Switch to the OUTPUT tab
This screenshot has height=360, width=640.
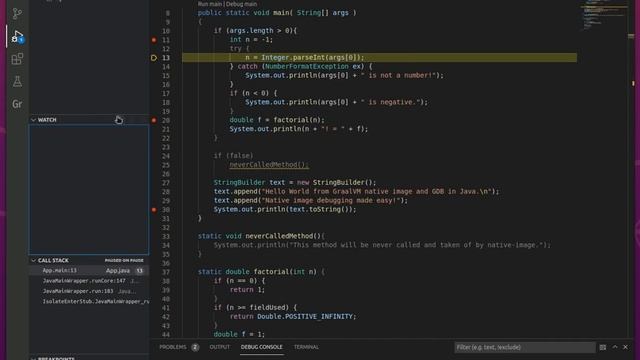pyautogui.click(x=220, y=347)
